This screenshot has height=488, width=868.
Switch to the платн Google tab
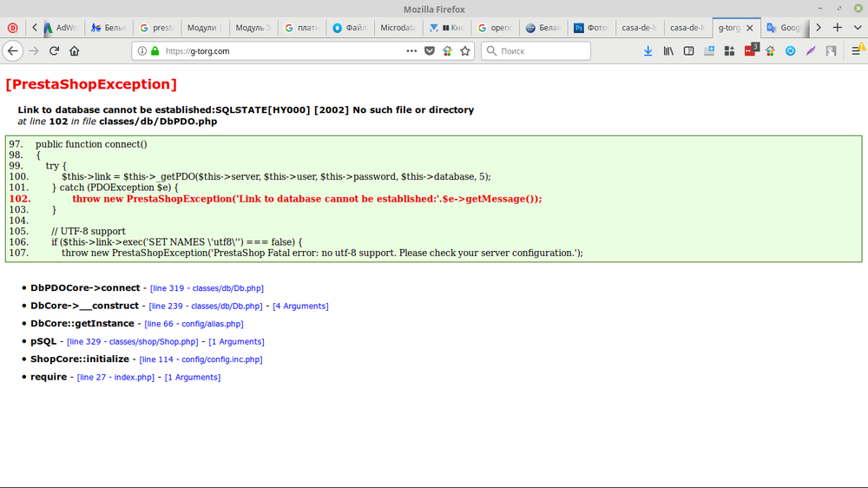click(302, 28)
